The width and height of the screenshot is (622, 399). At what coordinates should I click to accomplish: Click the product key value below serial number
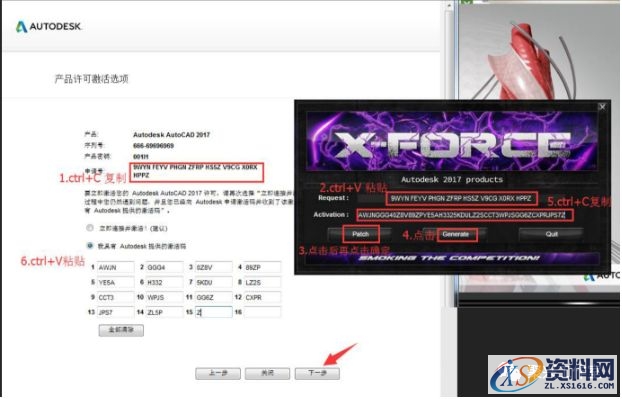[140, 157]
